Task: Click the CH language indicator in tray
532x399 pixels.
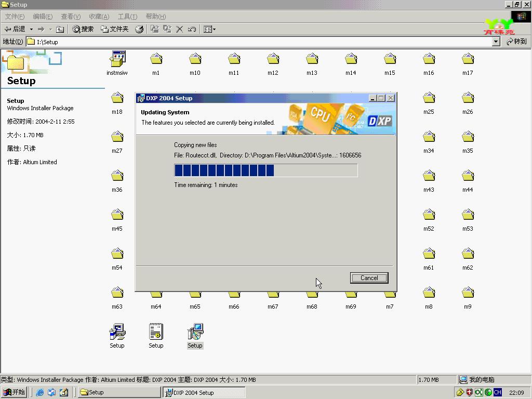Action: [x=497, y=392]
